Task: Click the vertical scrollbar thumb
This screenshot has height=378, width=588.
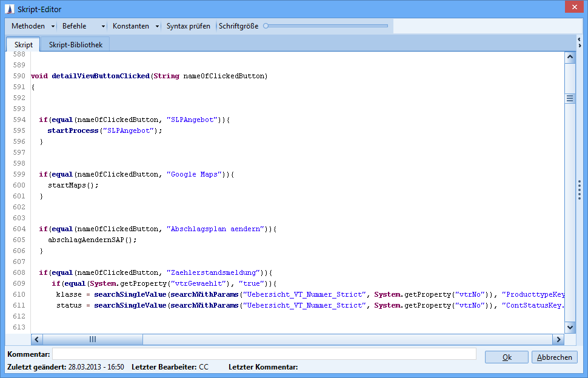Action: [x=570, y=98]
